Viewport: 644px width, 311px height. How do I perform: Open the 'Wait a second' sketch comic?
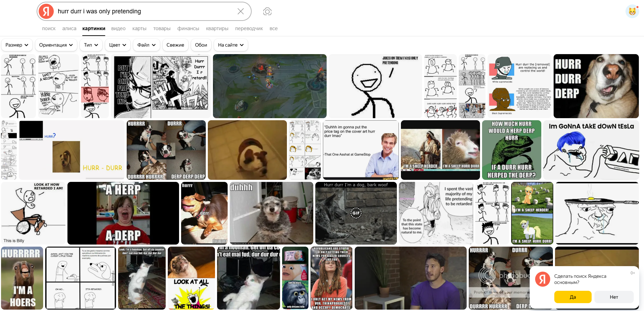click(59, 86)
